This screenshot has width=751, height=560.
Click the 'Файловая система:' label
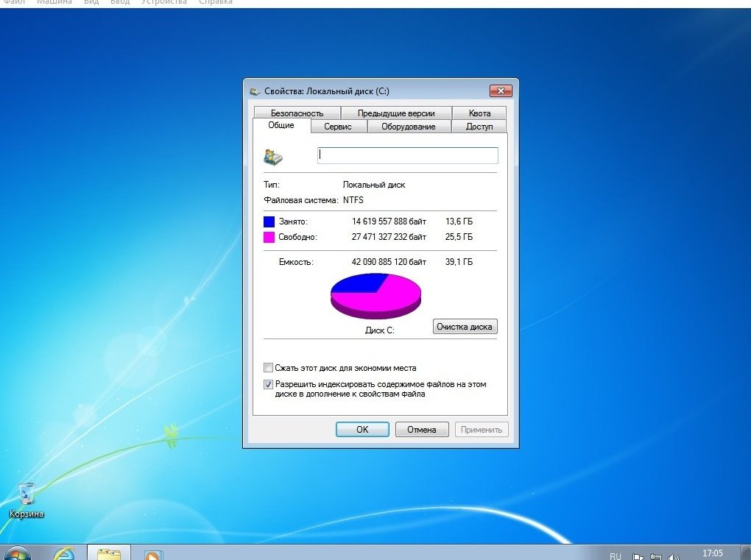(x=301, y=200)
